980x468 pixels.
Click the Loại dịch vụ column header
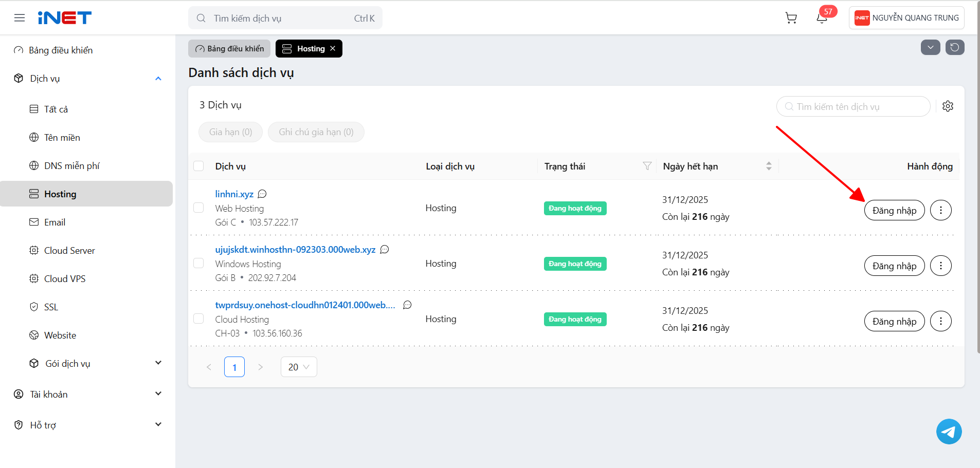click(x=450, y=166)
